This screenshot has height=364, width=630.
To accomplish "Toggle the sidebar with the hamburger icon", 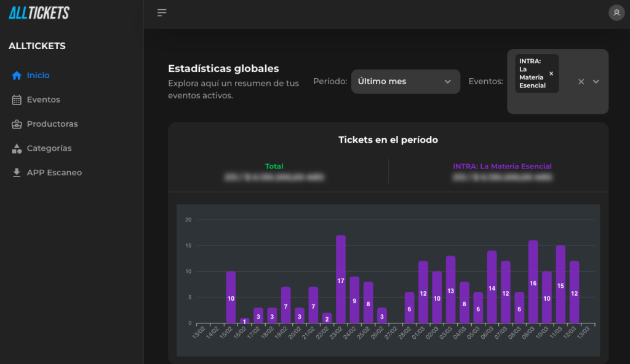I will 162,13.
